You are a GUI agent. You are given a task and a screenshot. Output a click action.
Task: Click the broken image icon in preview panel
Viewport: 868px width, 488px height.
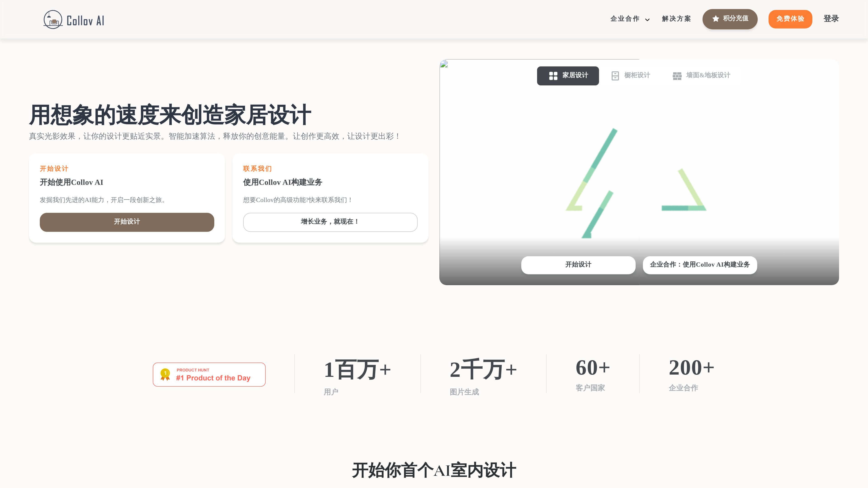444,64
